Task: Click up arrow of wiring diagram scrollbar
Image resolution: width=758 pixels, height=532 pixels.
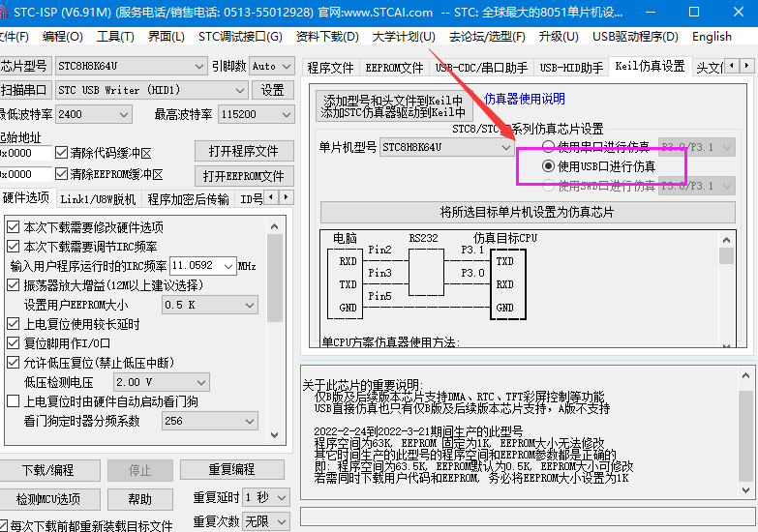Action: [726, 240]
